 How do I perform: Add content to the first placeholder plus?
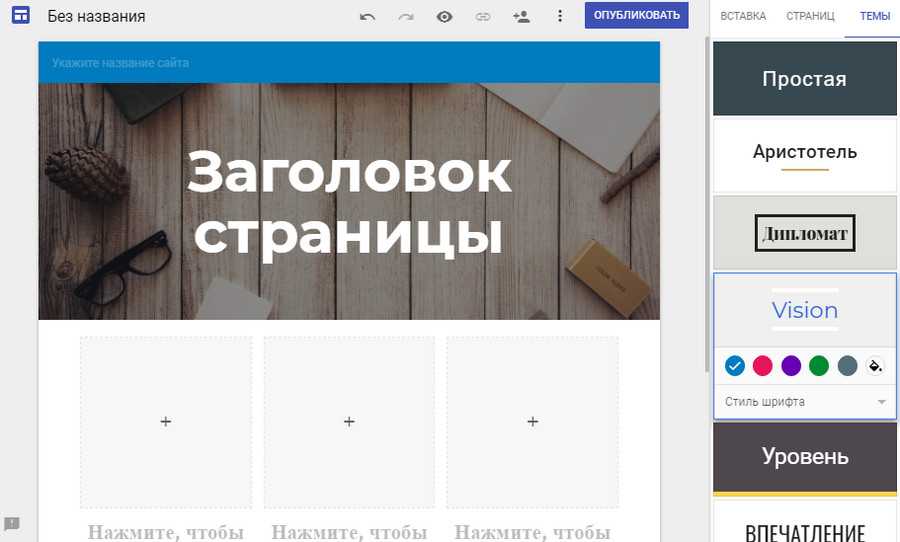[x=166, y=422]
